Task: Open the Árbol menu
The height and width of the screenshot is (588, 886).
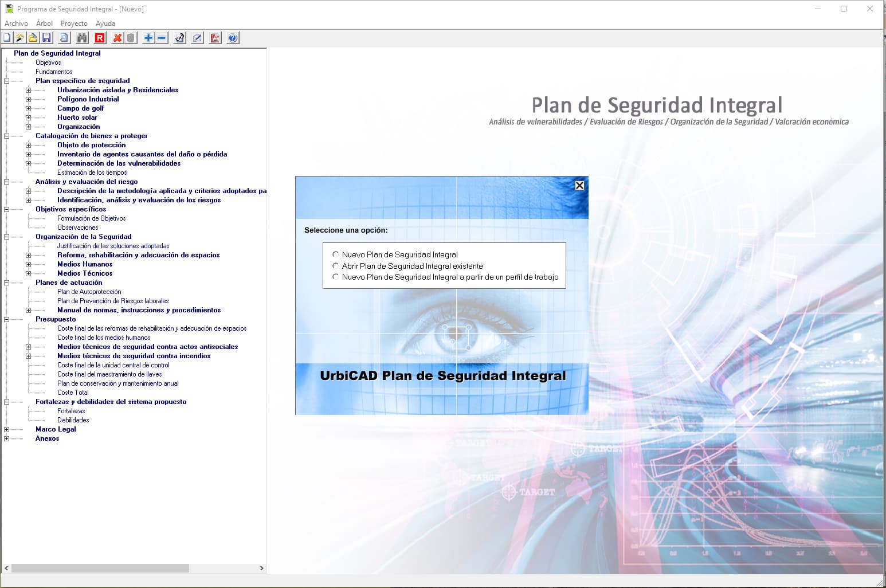Action: (x=44, y=23)
